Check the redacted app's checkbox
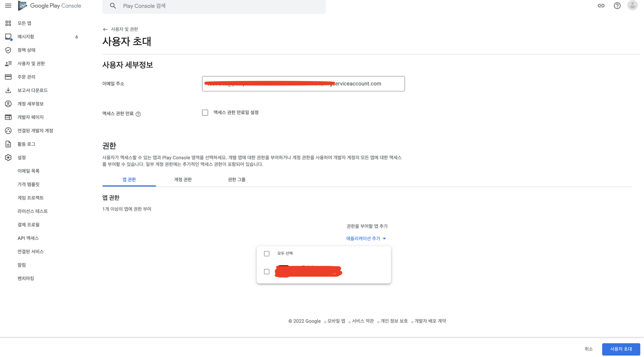The width and height of the screenshot is (644, 357). tap(267, 272)
